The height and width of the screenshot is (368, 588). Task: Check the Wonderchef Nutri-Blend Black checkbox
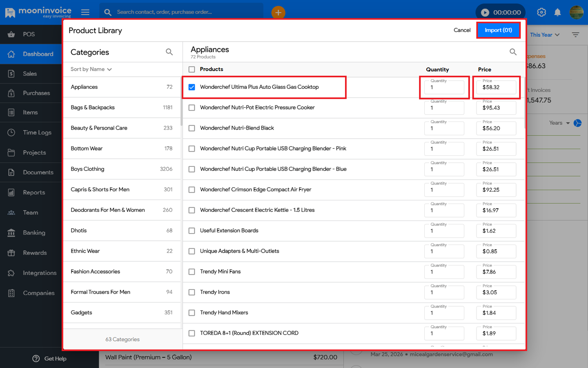(192, 128)
